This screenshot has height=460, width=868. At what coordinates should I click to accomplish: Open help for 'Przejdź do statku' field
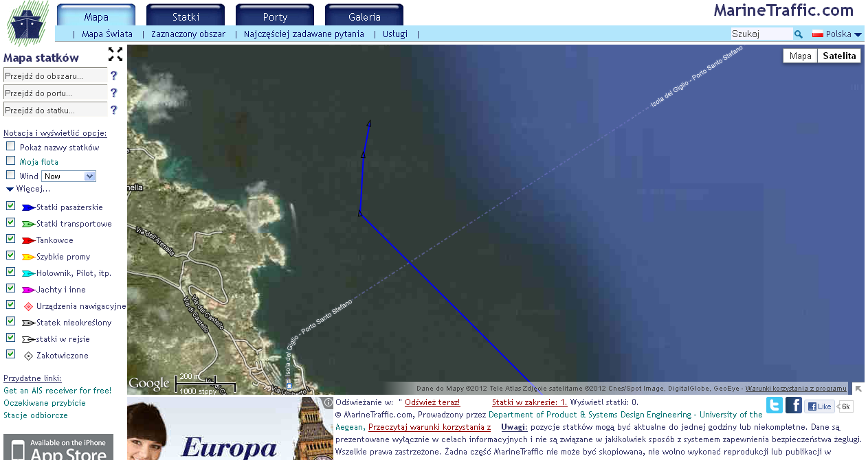pyautogui.click(x=114, y=110)
